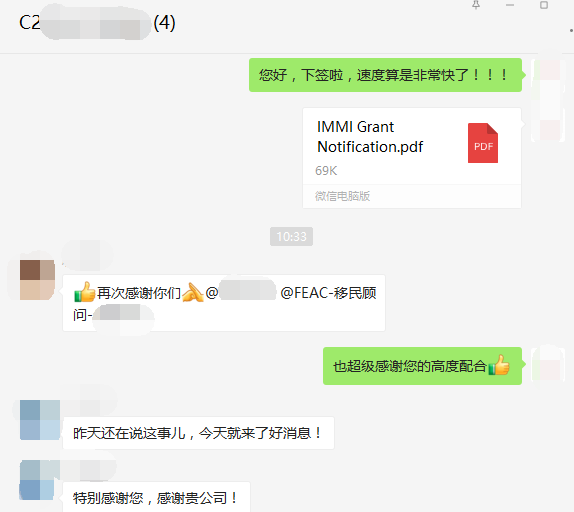Pin the chat window with pushpin icon

[x=476, y=5]
